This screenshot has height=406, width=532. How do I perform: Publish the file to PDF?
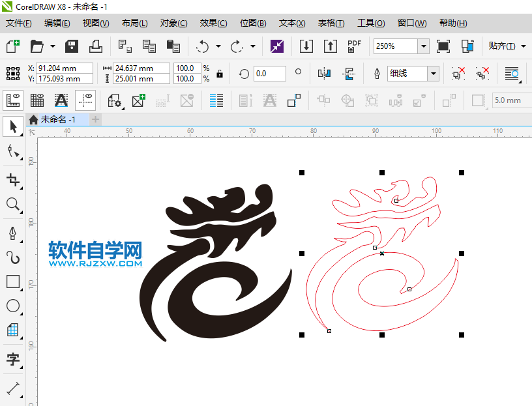click(354, 46)
